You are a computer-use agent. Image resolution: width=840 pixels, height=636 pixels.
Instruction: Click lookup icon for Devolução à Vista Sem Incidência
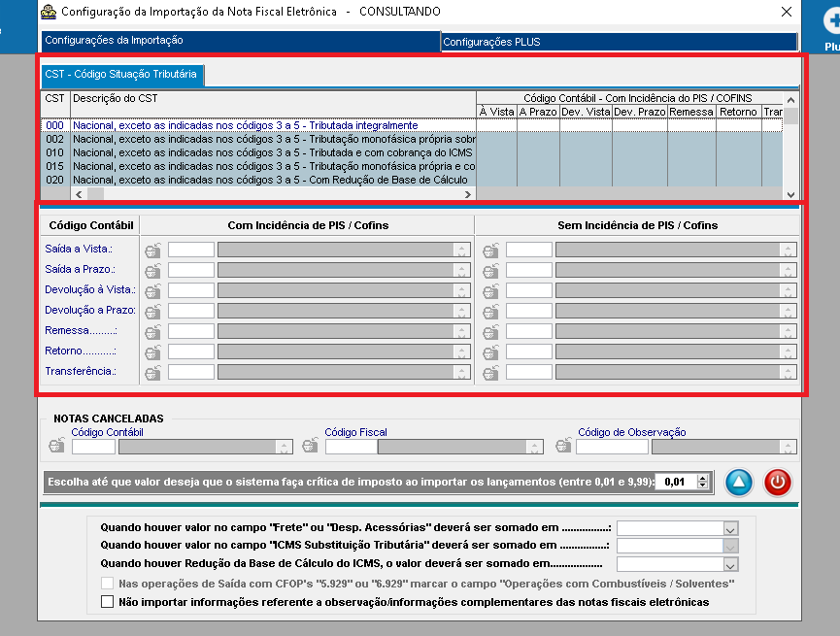click(x=490, y=290)
